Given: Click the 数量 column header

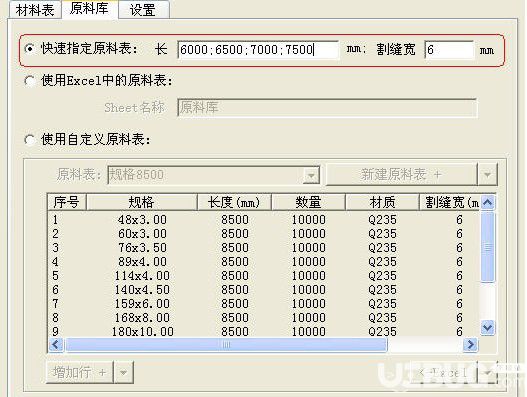Looking at the screenshot, I should point(308,202).
